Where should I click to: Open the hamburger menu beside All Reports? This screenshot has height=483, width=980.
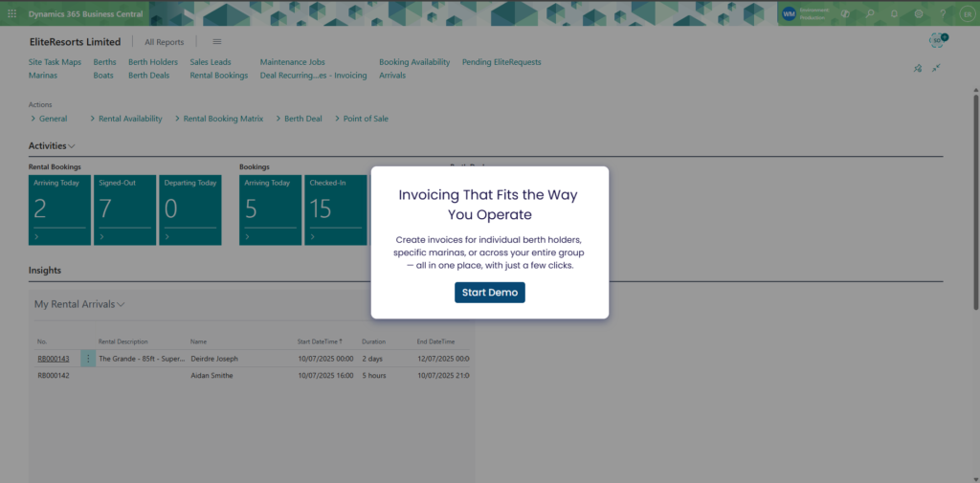click(x=217, y=42)
